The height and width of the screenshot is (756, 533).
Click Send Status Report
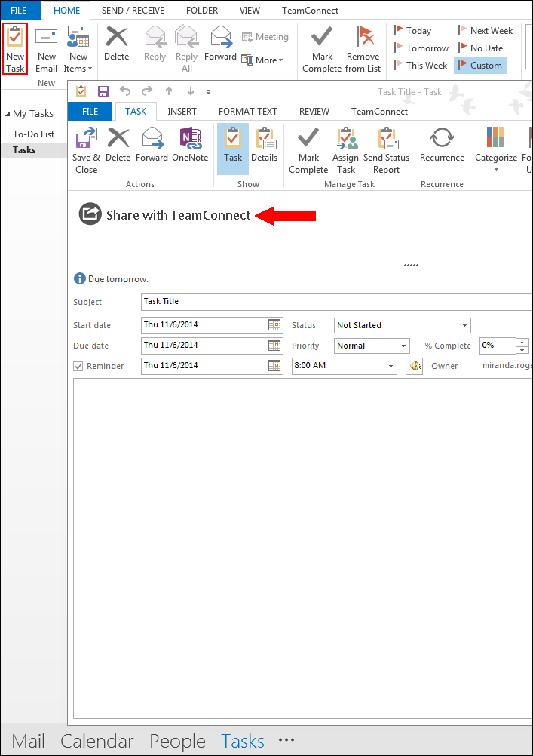pyautogui.click(x=386, y=150)
